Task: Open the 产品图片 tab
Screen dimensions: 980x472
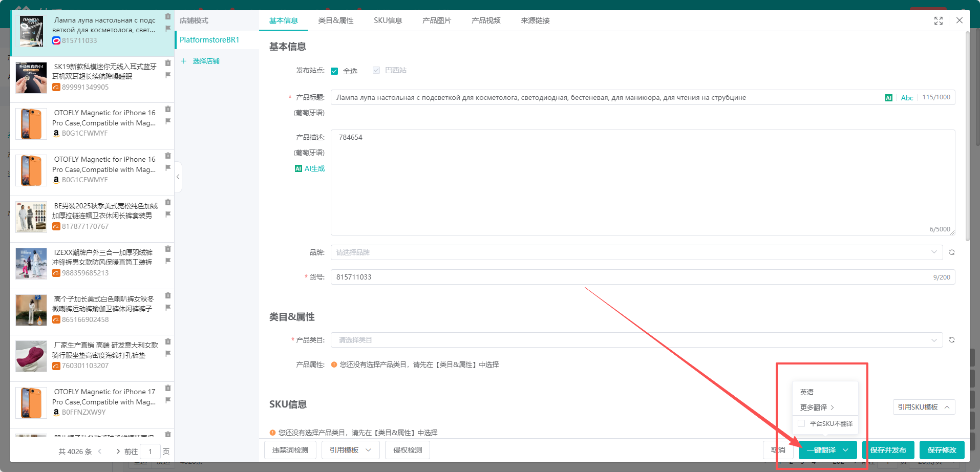Action: coord(436,20)
